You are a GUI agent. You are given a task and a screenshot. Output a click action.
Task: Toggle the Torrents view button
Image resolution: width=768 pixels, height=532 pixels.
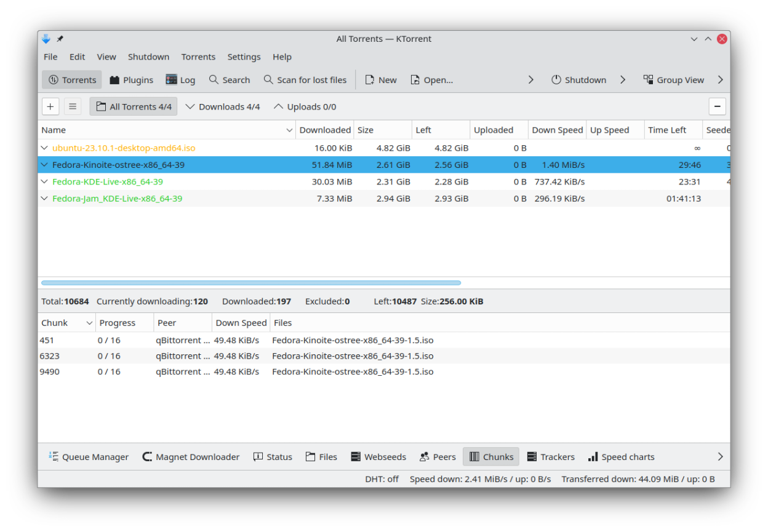coord(72,80)
